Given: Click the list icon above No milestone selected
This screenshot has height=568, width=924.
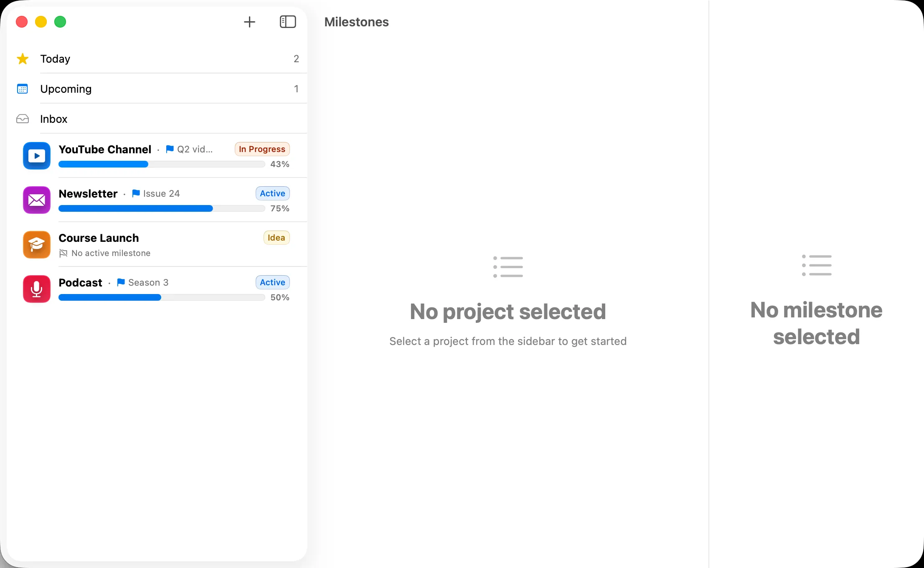Looking at the screenshot, I should tap(817, 265).
